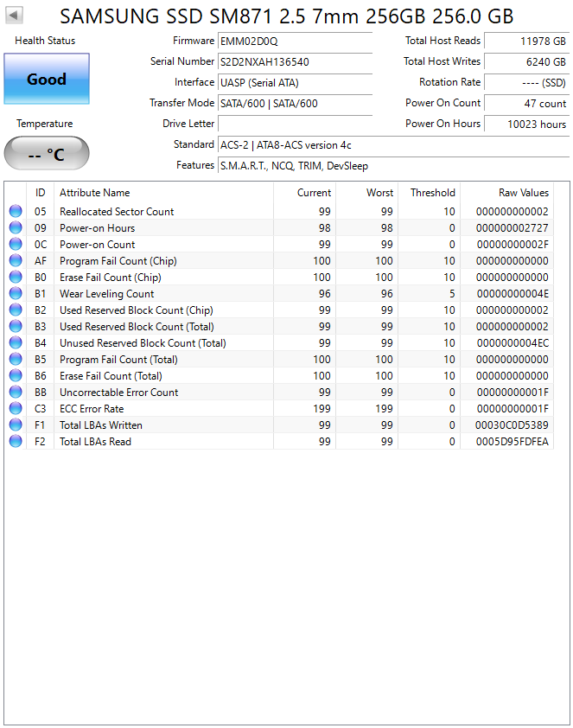
Task: Select the Power-on Hours attribute name
Action: tap(97, 228)
